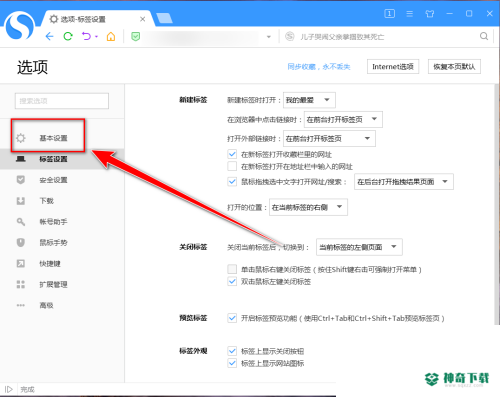Click grid icon beside 扩展管理
This screenshot has width=500, height=397.
tap(21, 284)
